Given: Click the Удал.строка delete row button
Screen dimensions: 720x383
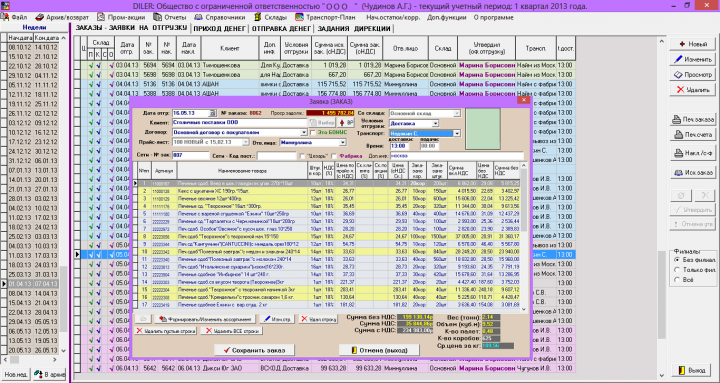Looking at the screenshot, I should point(318,319).
